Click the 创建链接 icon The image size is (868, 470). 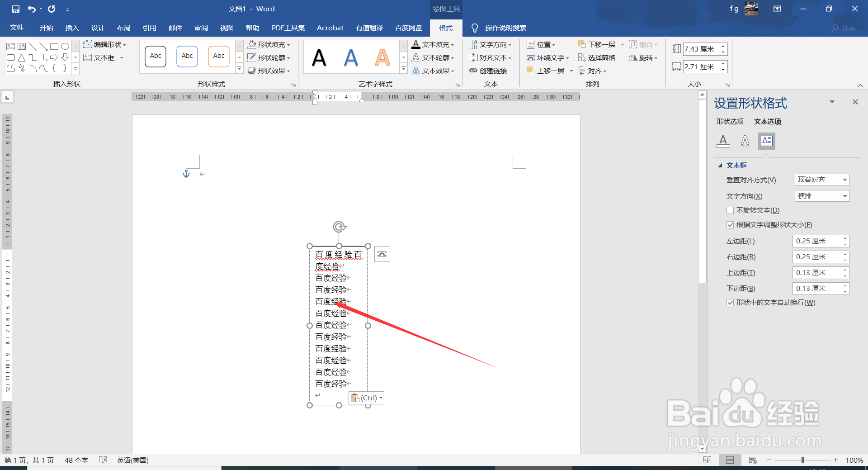coord(489,71)
